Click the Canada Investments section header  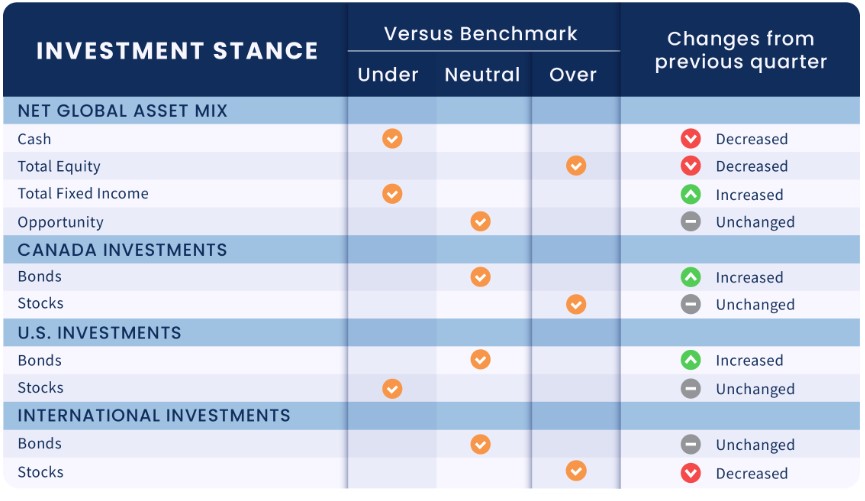point(122,250)
